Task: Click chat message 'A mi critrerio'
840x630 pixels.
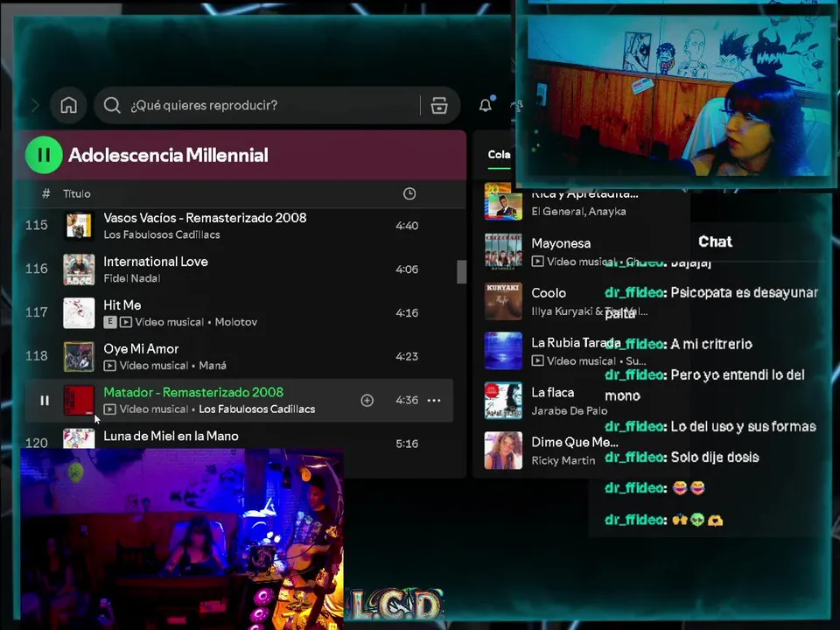Action: click(x=711, y=344)
